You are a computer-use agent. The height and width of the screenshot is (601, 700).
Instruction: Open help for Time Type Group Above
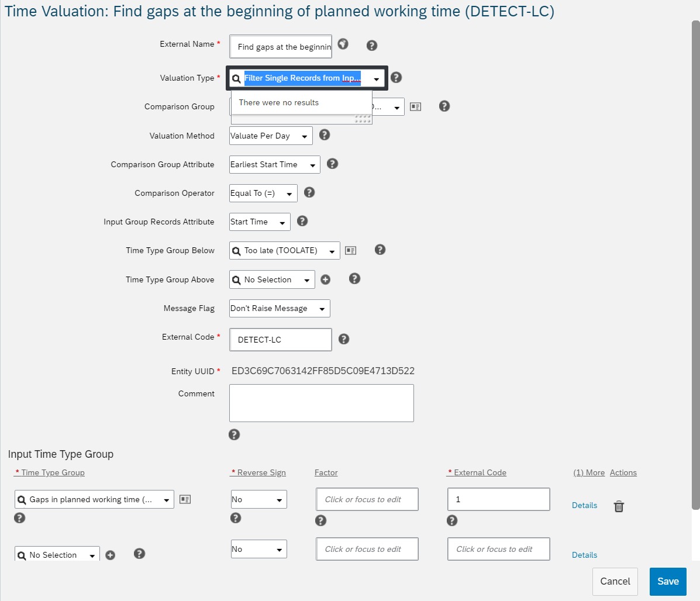click(354, 279)
